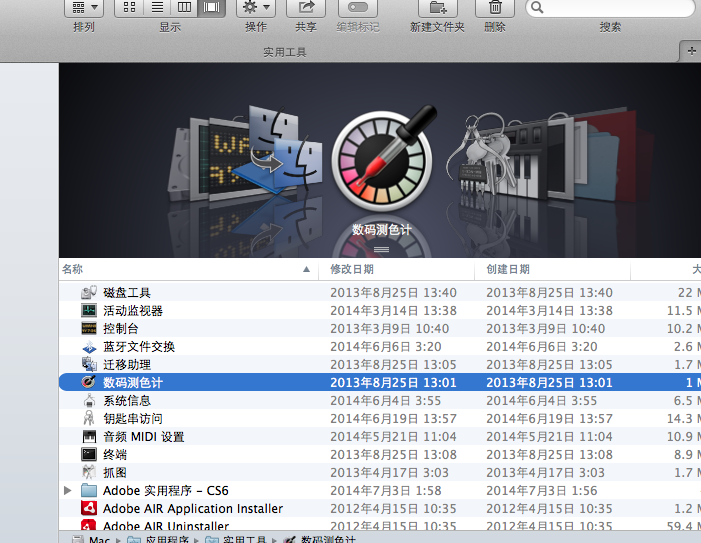Expand the Adobe 实用程序 – CS6 folder
Screen dimensions: 701x543
pyautogui.click(x=68, y=491)
